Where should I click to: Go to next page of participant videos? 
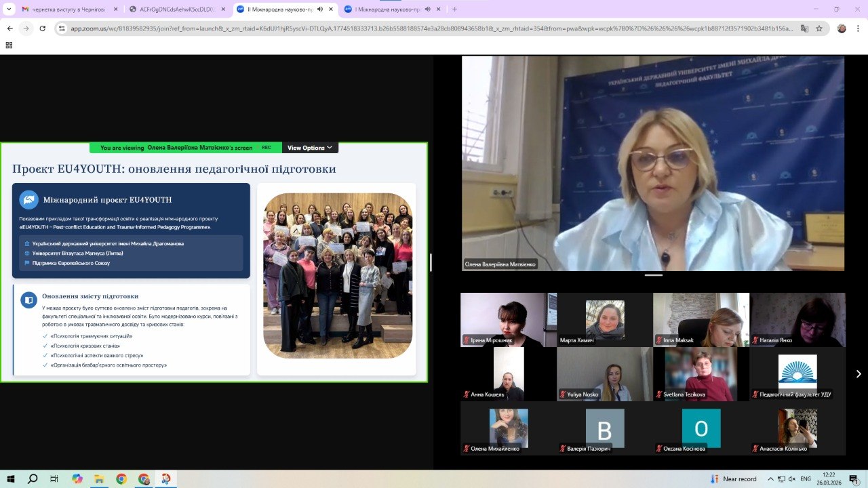(x=858, y=373)
